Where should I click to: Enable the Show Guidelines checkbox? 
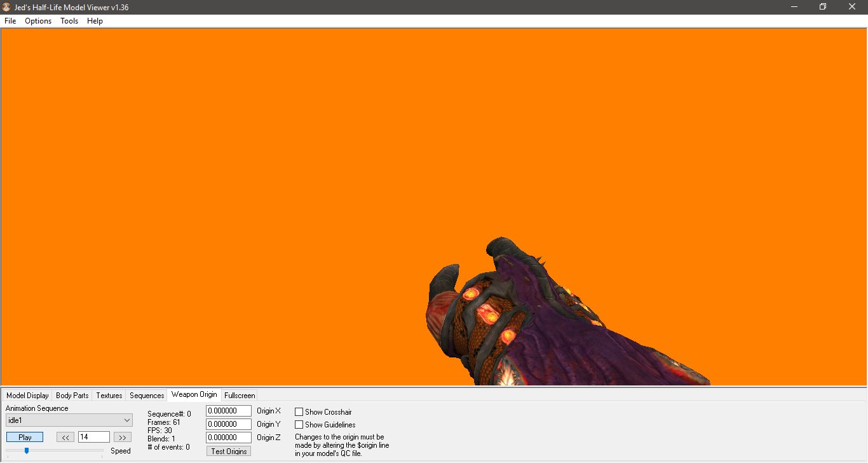(298, 424)
